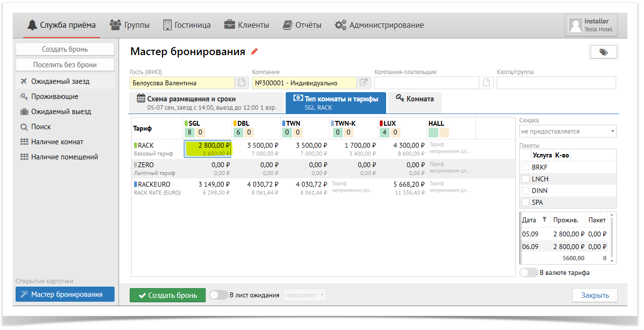Viewport: 644px width, 330px height.
Task: Expand the Скидка dropdown
Action: [567, 132]
